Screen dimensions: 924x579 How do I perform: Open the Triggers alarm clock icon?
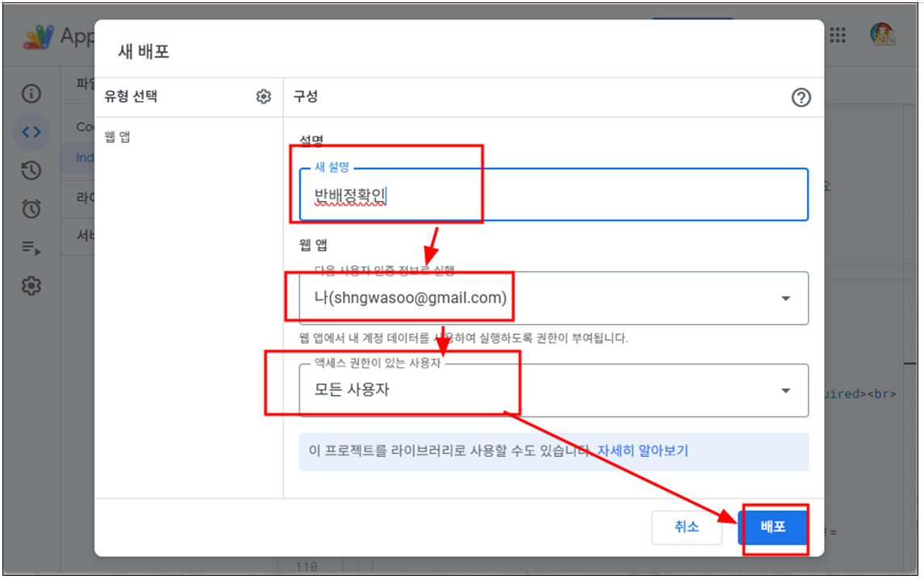pos(31,208)
